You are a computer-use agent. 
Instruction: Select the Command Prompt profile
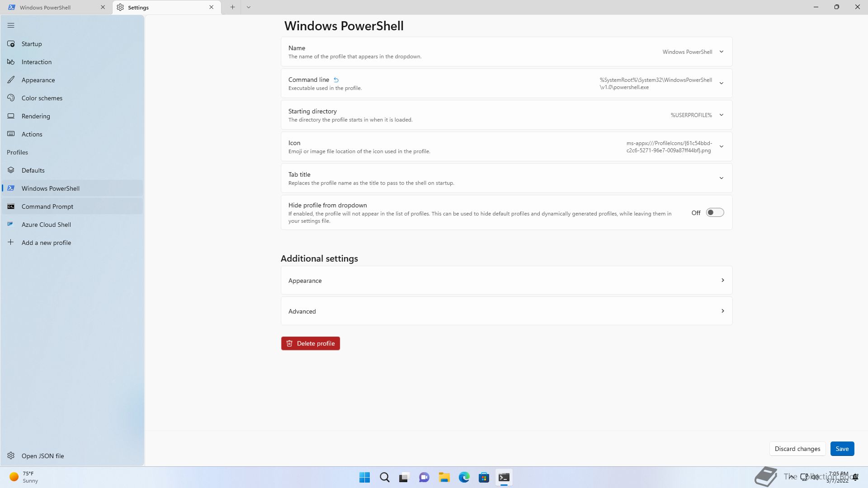72,206
